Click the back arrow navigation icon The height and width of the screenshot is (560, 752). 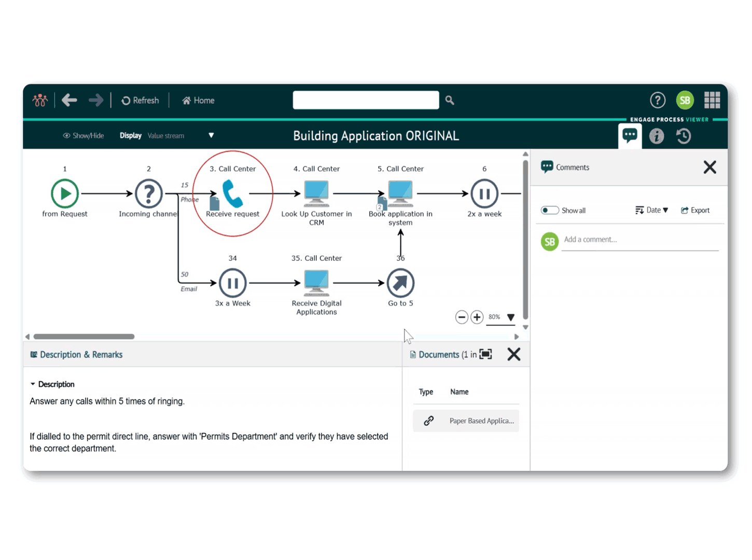[69, 100]
